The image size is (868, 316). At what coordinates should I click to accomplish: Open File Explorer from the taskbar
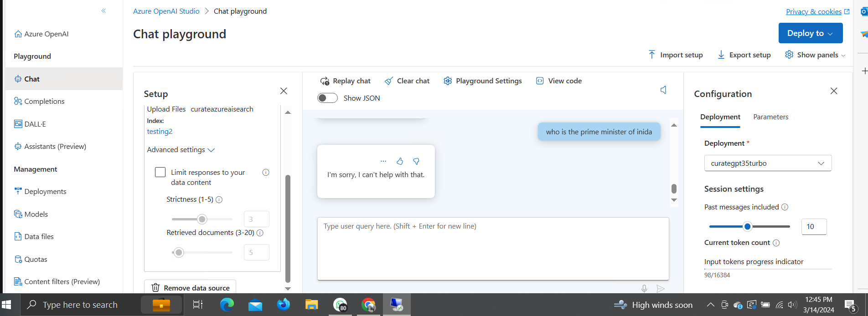click(x=311, y=305)
